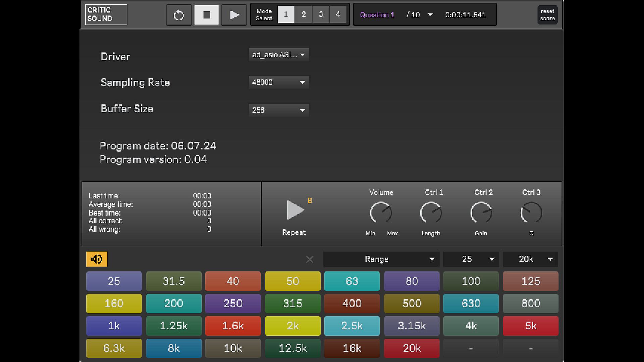
Task: Open the Sampling Rate dropdown showing 48000
Action: click(x=278, y=82)
